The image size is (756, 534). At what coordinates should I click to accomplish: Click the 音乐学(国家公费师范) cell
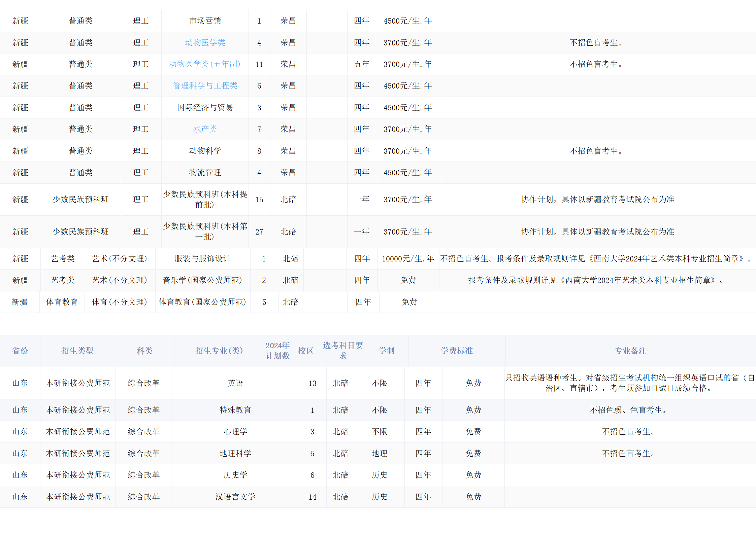(202, 280)
